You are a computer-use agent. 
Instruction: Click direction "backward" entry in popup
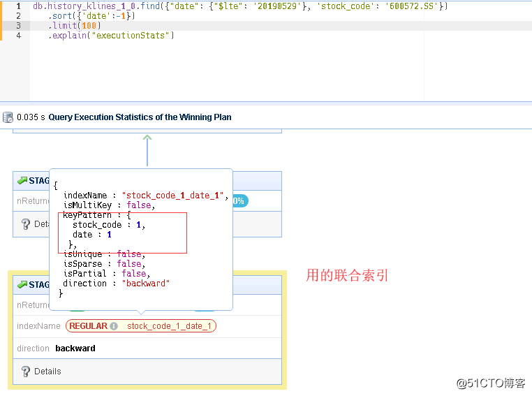click(x=117, y=284)
